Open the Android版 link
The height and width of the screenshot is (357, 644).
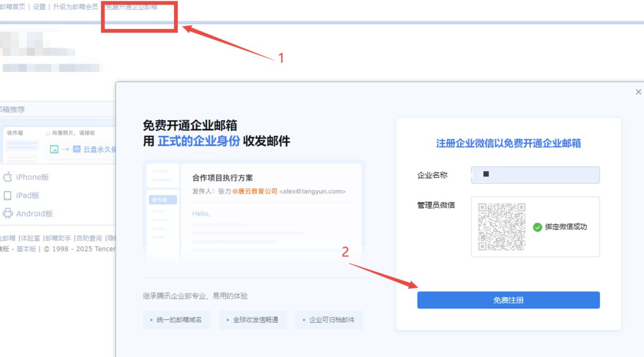pyautogui.click(x=34, y=214)
